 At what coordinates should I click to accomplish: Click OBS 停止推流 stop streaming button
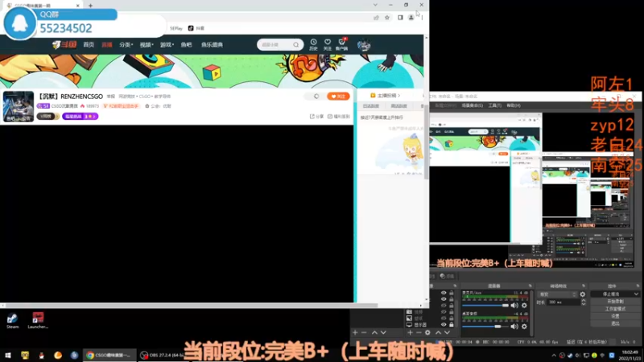(614, 294)
